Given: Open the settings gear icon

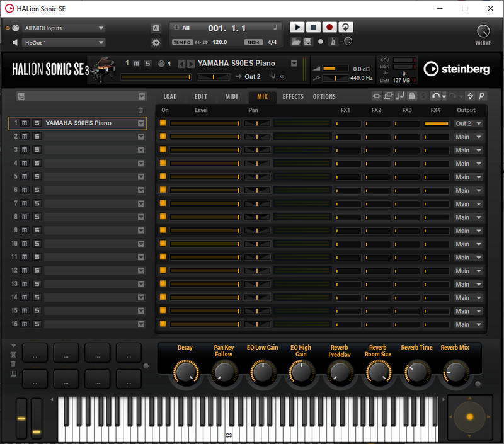Looking at the screenshot, I should (x=156, y=42).
